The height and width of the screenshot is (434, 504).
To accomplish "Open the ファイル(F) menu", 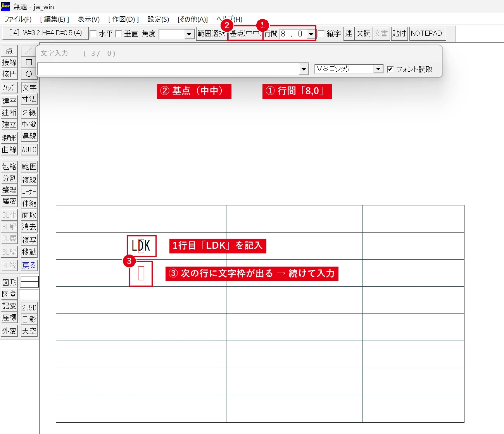I will click(x=18, y=19).
